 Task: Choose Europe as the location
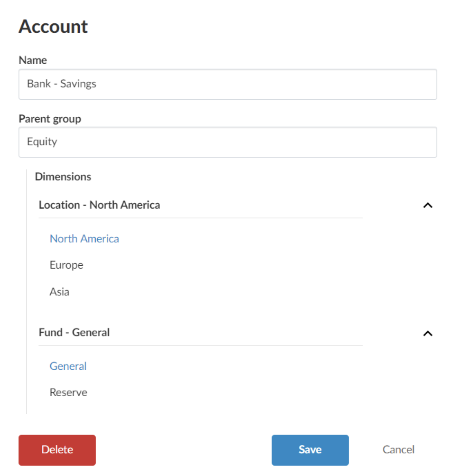coord(66,265)
